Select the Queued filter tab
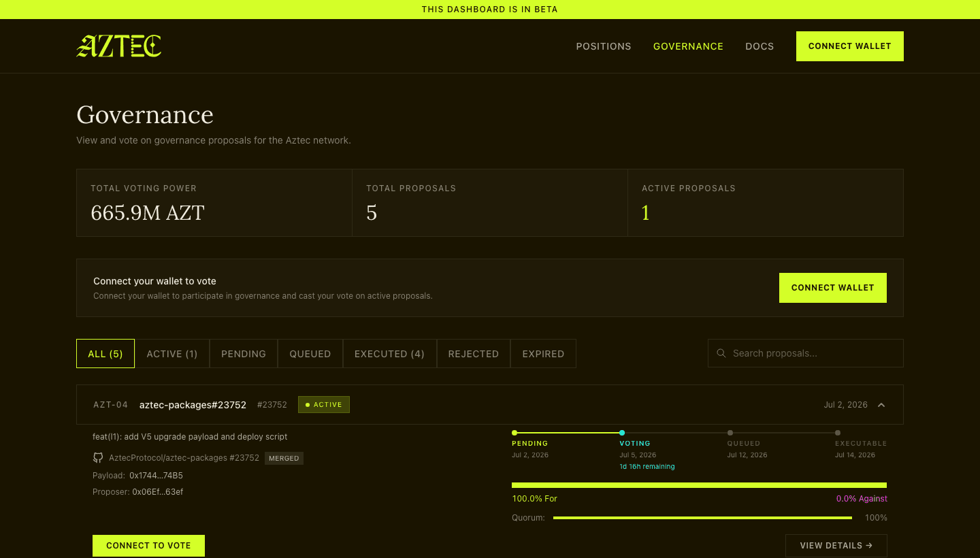The height and width of the screenshot is (558, 980). coord(310,354)
